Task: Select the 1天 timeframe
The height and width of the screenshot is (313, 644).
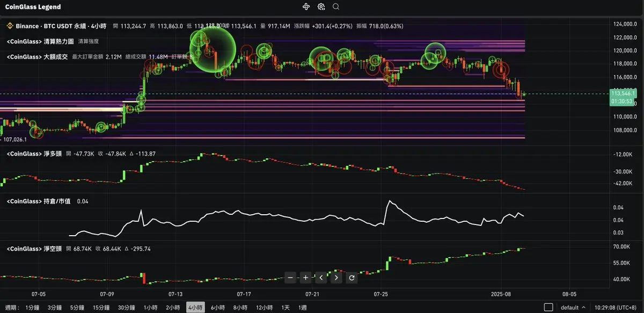Action: (286, 308)
